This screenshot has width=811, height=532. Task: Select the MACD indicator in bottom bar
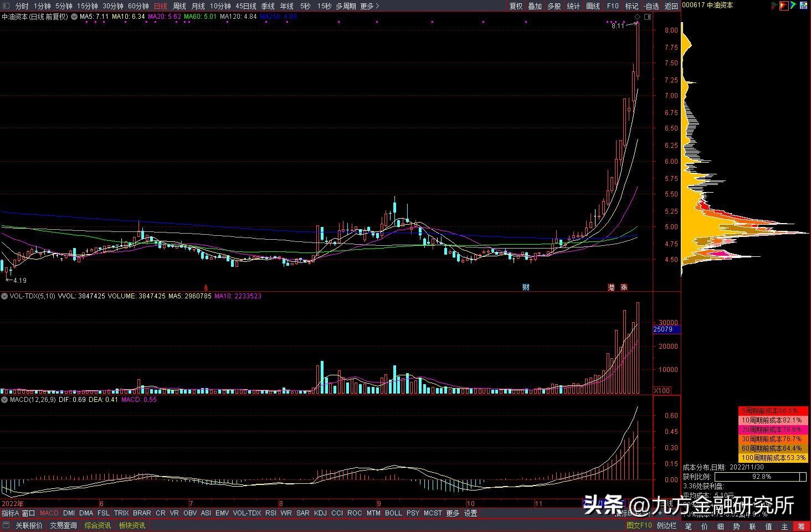click(49, 513)
